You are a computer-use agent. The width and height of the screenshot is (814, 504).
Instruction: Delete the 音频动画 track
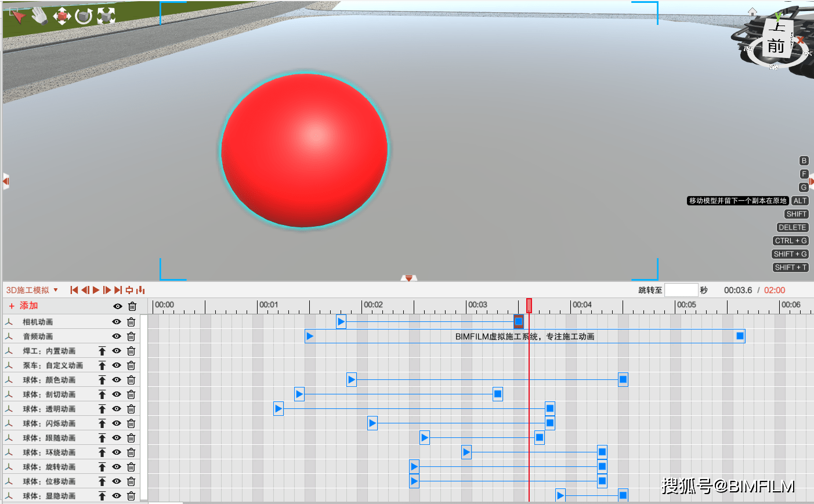coord(131,336)
